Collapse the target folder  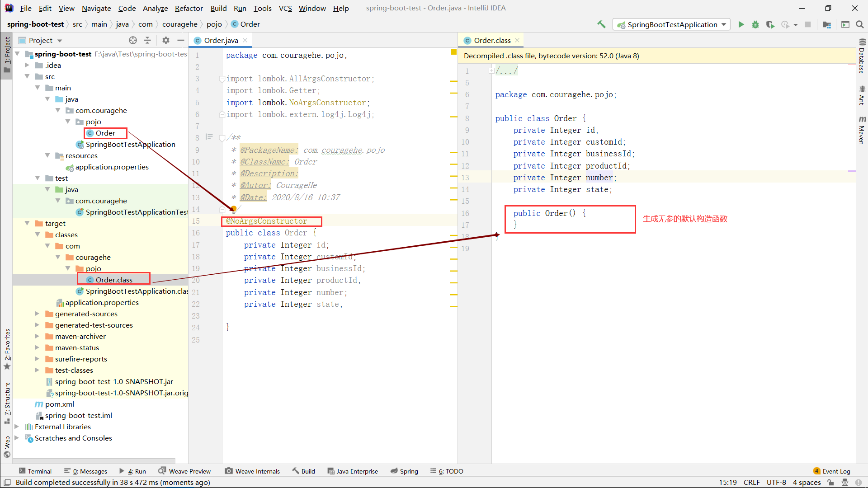point(27,223)
